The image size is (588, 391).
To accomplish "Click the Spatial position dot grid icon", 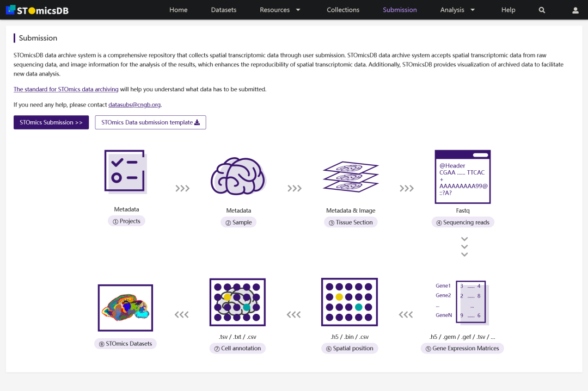I will click(350, 302).
